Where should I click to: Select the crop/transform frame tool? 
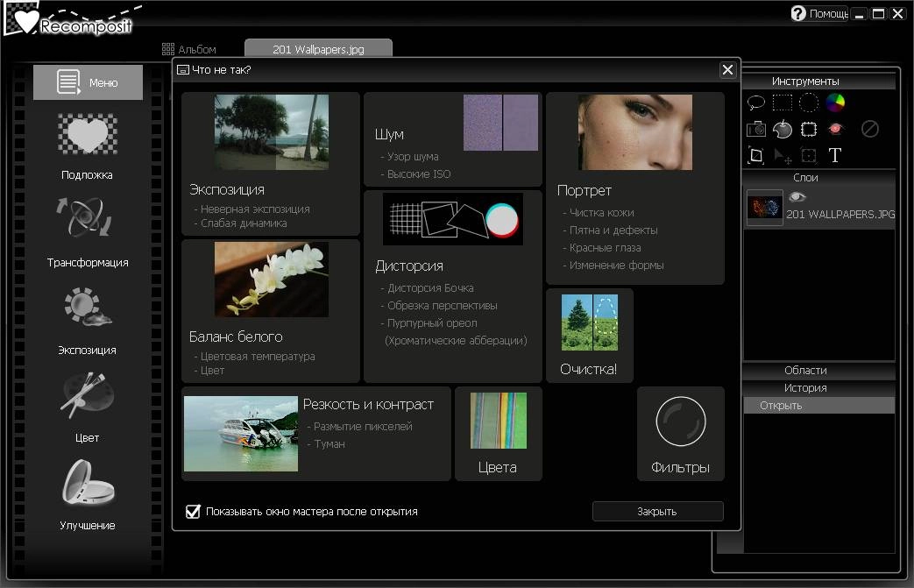756,156
